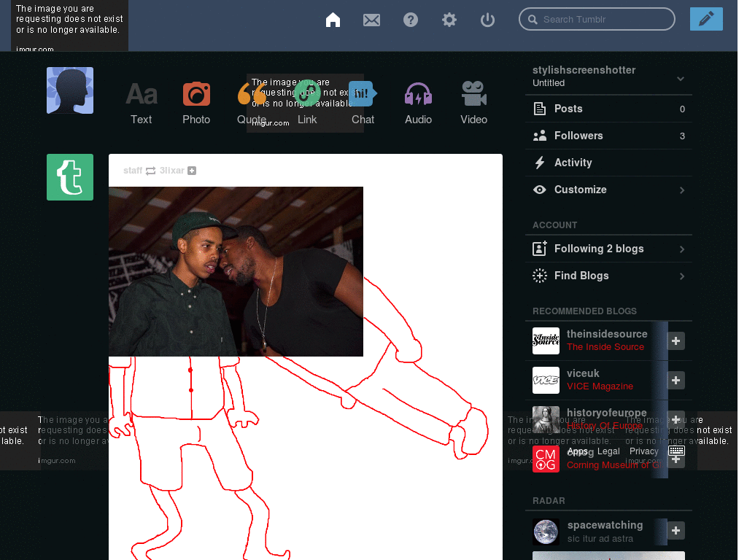This screenshot has height=560, width=747.
Task: Open the Customize option
Action: pyautogui.click(x=608, y=190)
